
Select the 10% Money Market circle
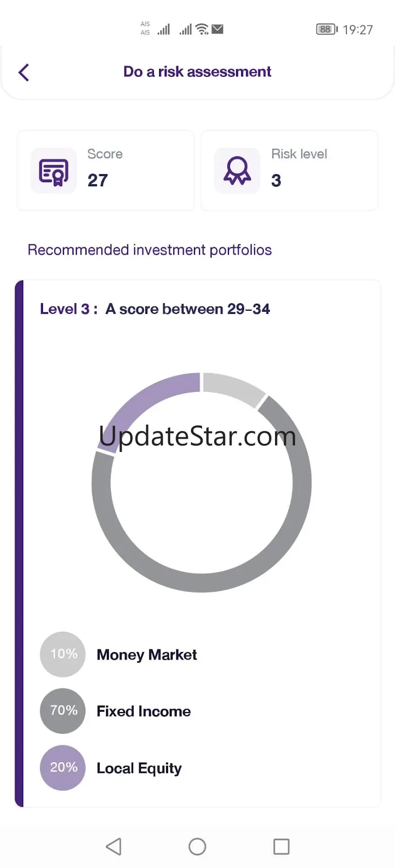point(63,654)
